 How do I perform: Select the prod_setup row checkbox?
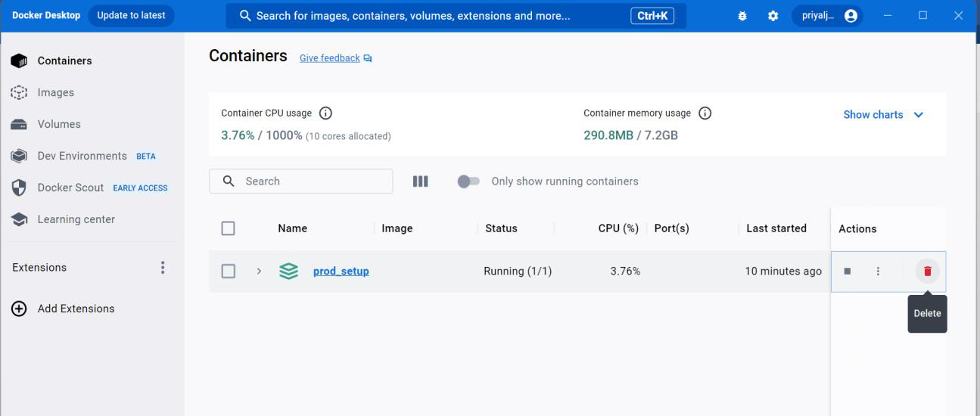(x=228, y=271)
